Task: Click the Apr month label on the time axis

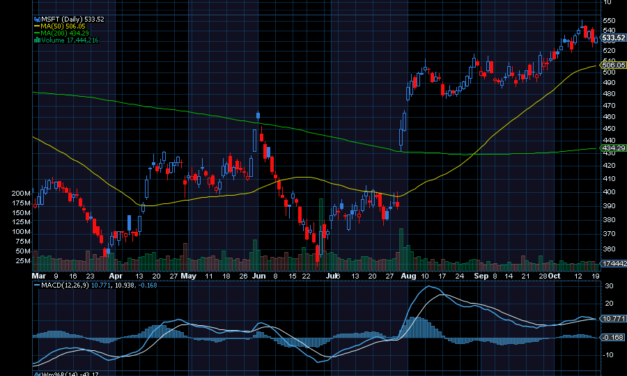Action: 116,276
